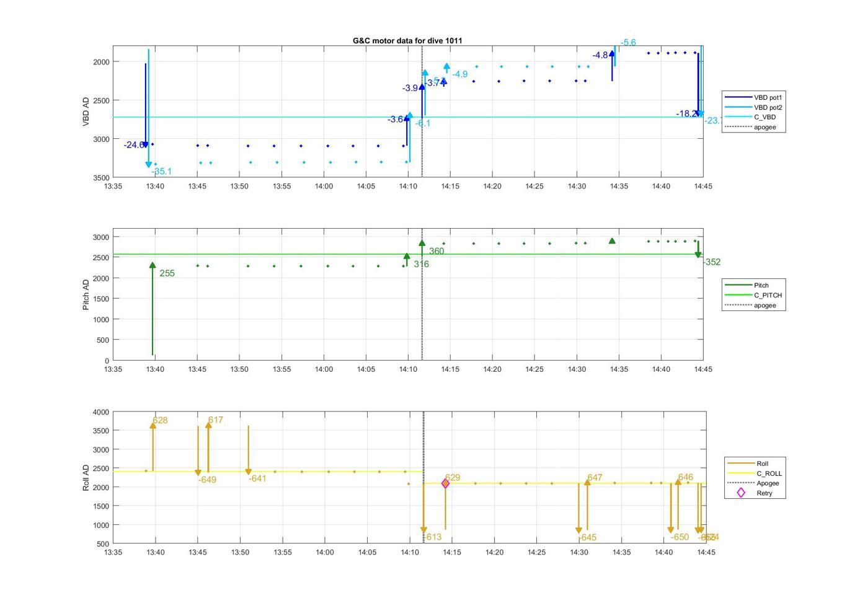Viewport: 868px width, 611px height.
Task: Click the '13:35' tick on the Roll plot axis
Action: [x=113, y=552]
